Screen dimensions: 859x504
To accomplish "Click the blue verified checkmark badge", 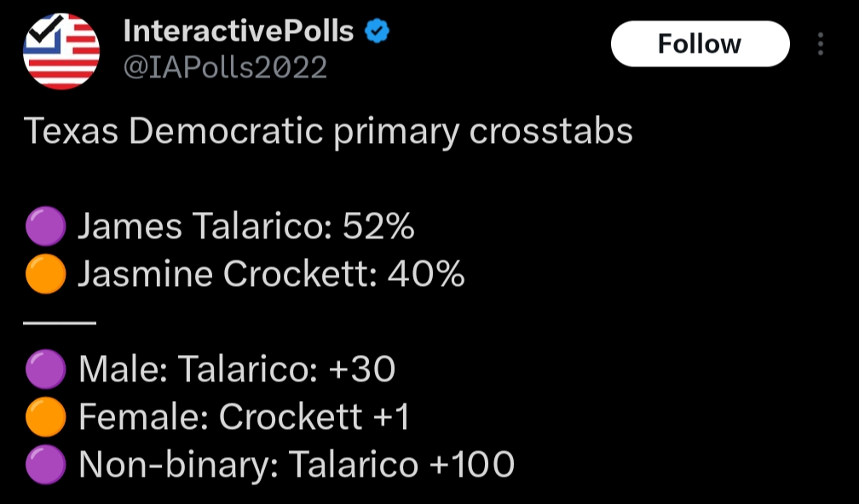I will coord(378,32).
